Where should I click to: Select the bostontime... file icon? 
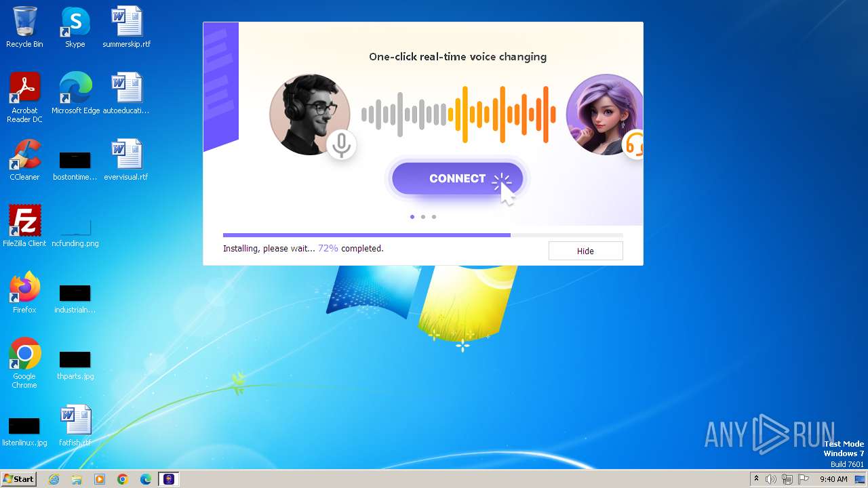(75, 165)
